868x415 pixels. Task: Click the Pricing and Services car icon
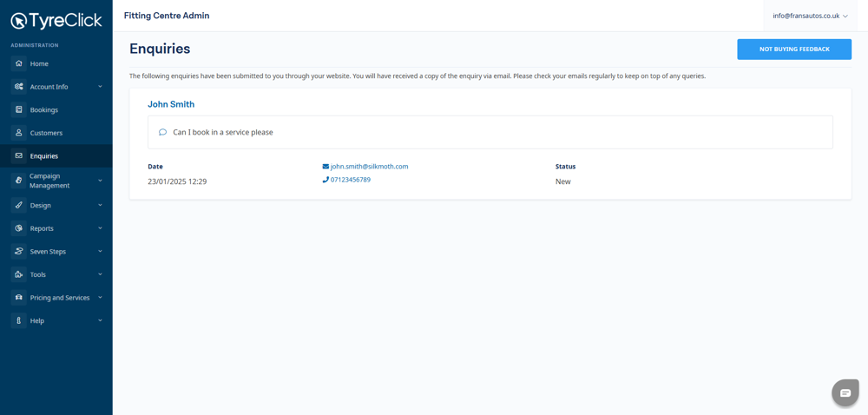pyautogui.click(x=19, y=298)
